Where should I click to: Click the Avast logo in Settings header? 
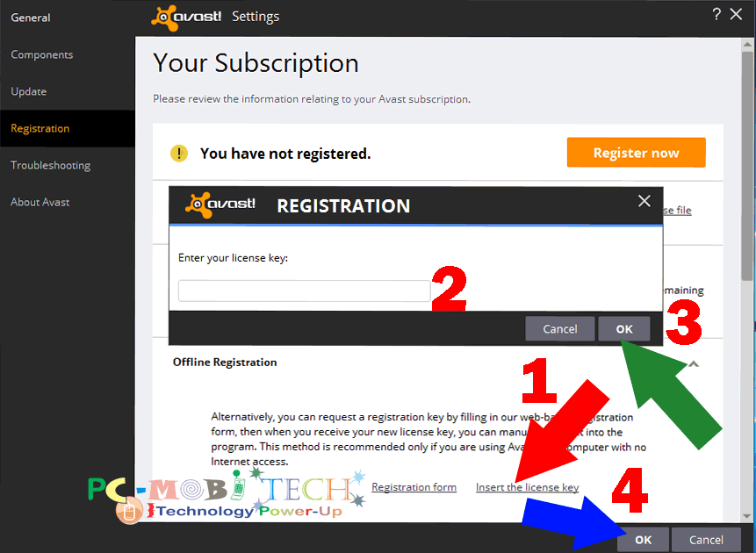coord(186,18)
